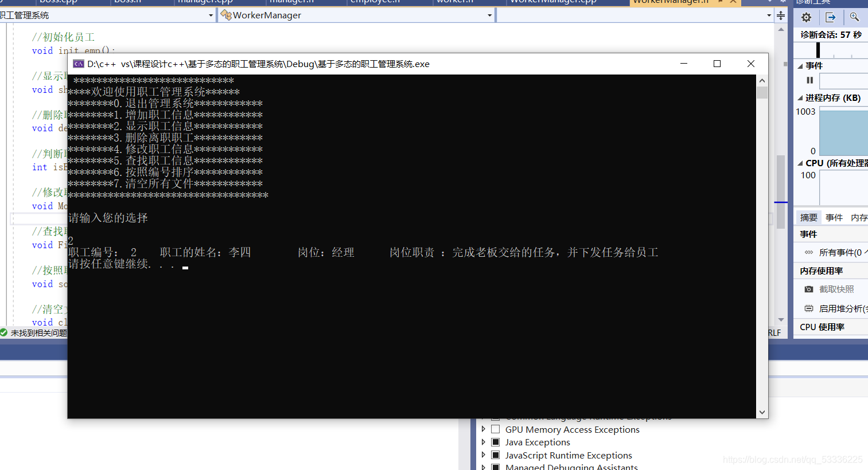Click the WorkerManager class icon
This screenshot has height=470, width=868.
point(226,15)
